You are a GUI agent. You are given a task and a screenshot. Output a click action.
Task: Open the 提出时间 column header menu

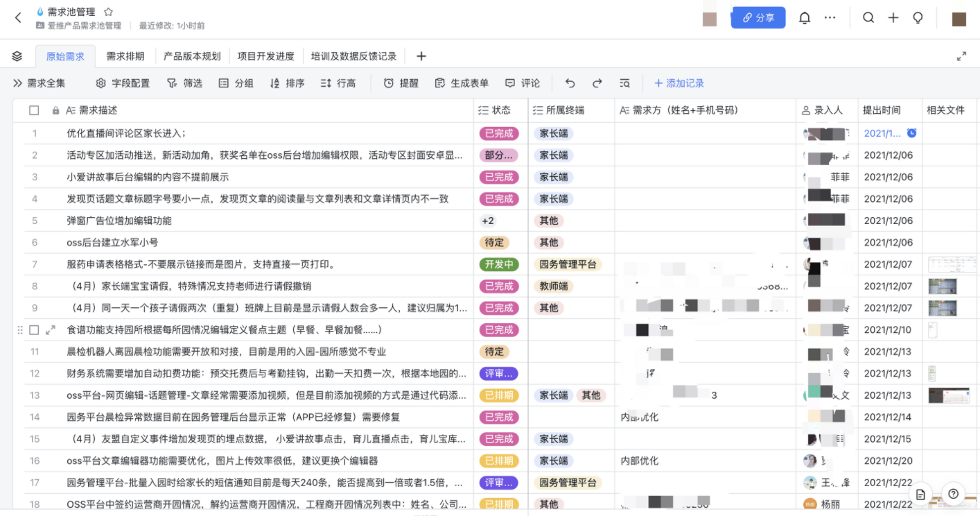pyautogui.click(x=890, y=110)
